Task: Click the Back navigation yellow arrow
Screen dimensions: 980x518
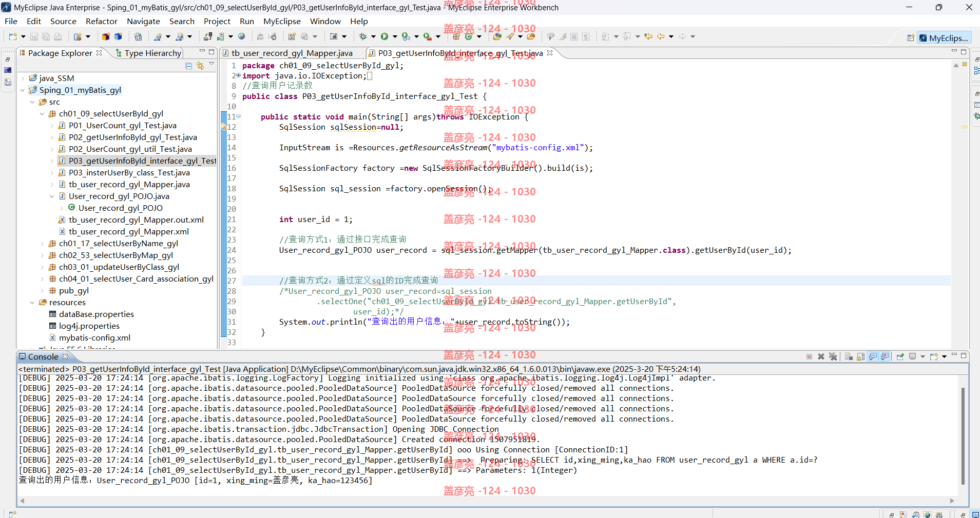Action: tap(661, 36)
